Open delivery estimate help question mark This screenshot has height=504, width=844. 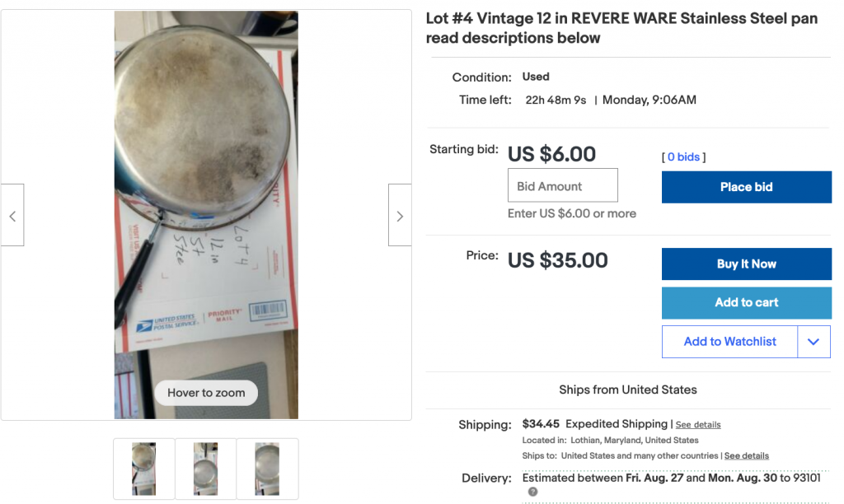pos(533,492)
